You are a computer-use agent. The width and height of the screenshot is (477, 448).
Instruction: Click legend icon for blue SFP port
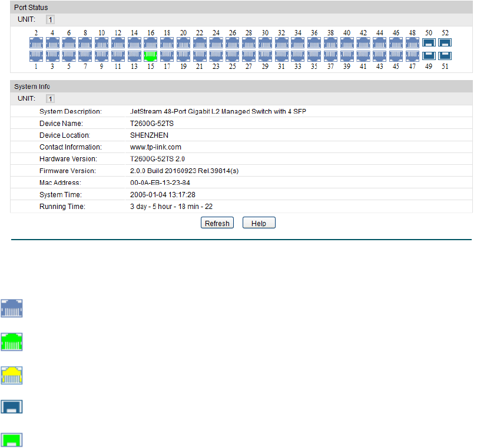pos(12,407)
